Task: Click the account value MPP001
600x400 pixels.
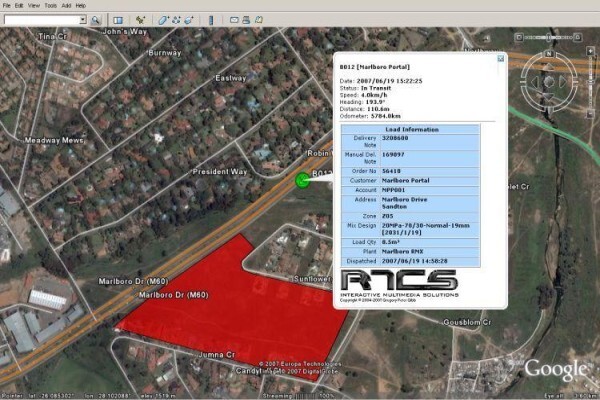Action: click(x=393, y=190)
